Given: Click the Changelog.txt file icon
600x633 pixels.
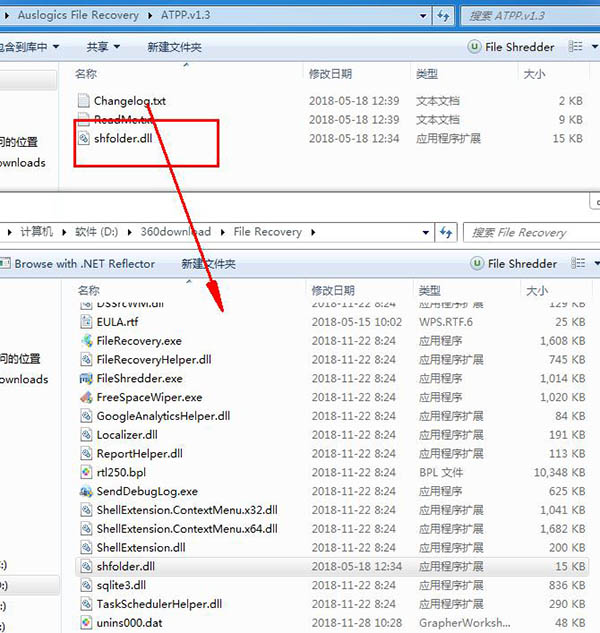Looking at the screenshot, I should point(84,101).
